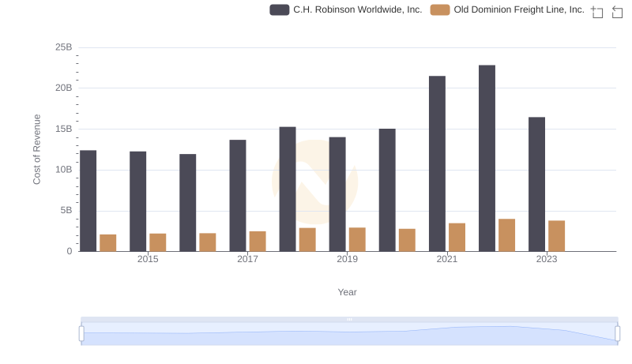Toggle C.H. Robinson Worldwide legend swatch
The height and width of the screenshot is (364, 632).
[x=280, y=9]
